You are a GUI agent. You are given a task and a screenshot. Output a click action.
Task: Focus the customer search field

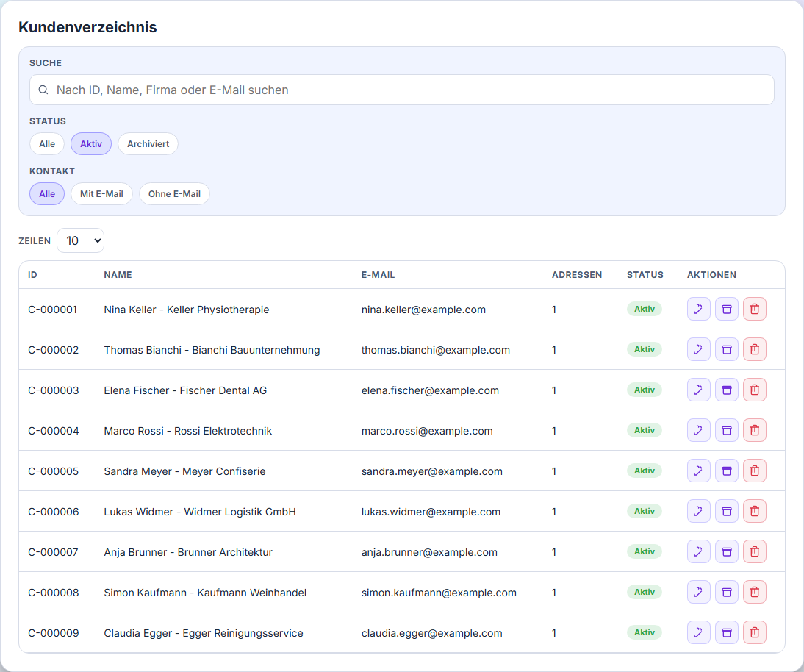pos(402,90)
